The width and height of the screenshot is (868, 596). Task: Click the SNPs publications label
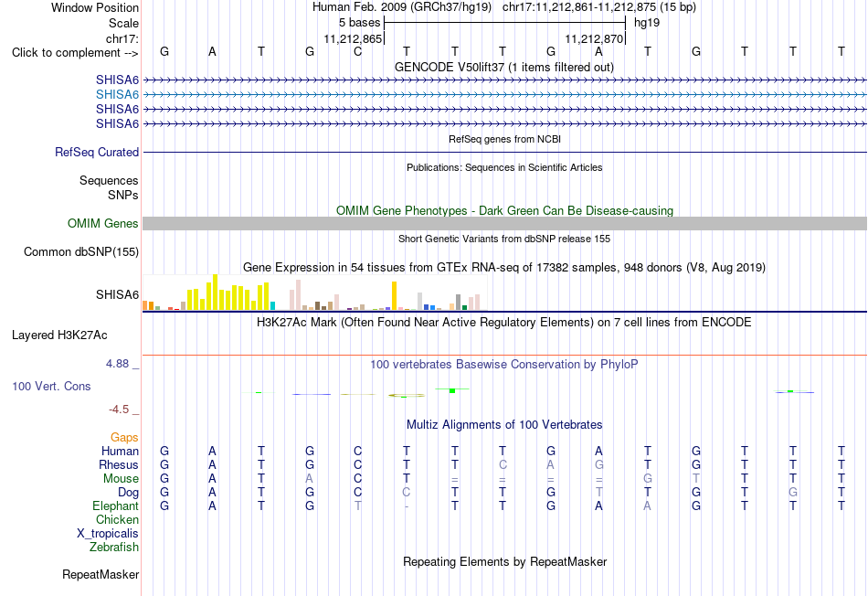[x=123, y=195]
